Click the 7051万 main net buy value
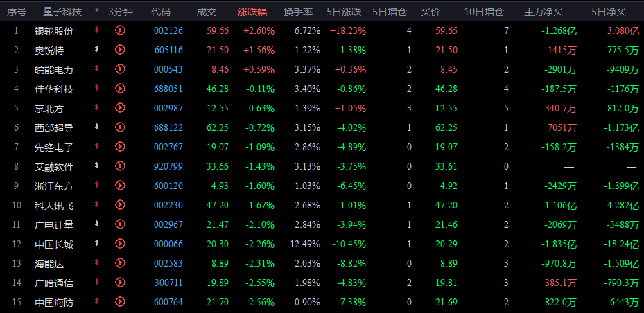 pos(562,128)
